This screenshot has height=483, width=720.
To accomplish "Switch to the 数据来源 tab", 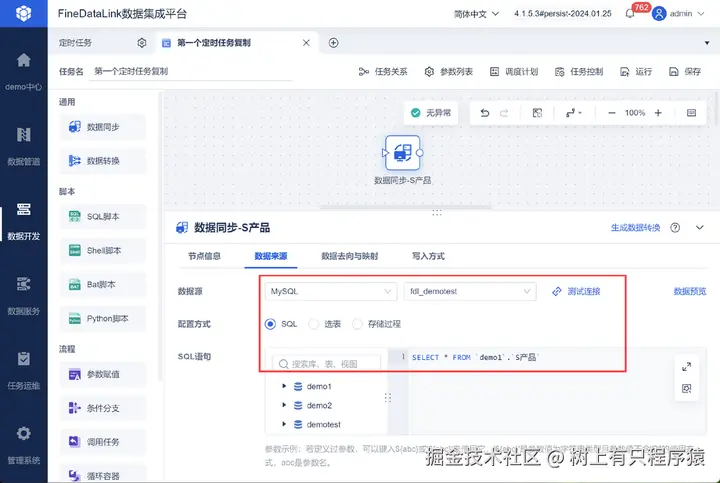I will 271,256.
